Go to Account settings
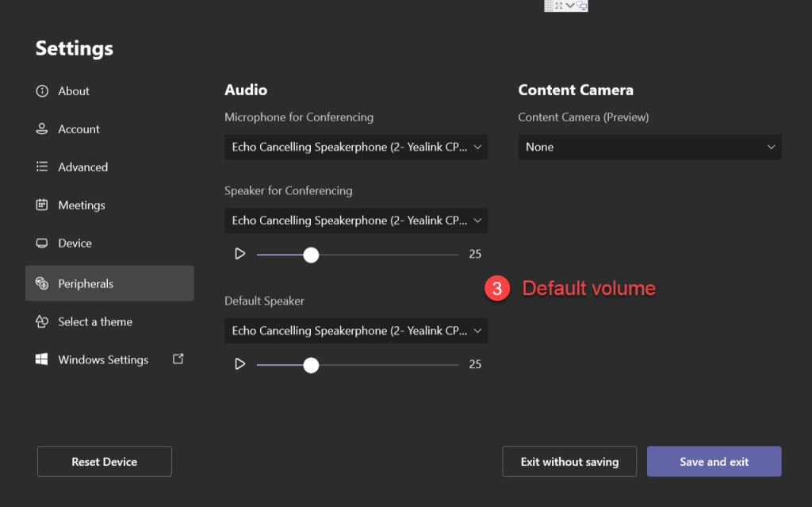812x507 pixels. [79, 129]
